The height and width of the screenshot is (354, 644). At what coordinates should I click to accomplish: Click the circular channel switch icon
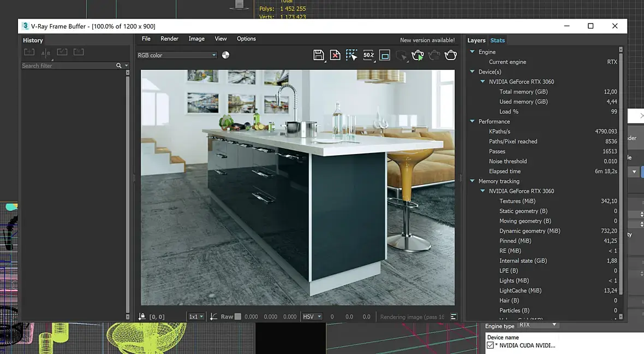click(226, 55)
